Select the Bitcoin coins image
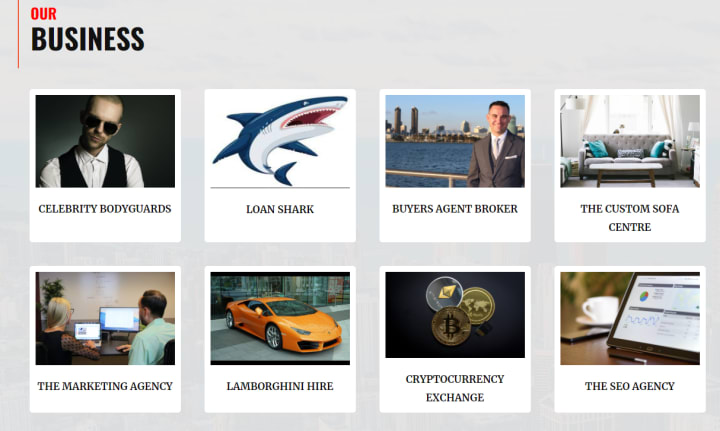 coord(455,315)
